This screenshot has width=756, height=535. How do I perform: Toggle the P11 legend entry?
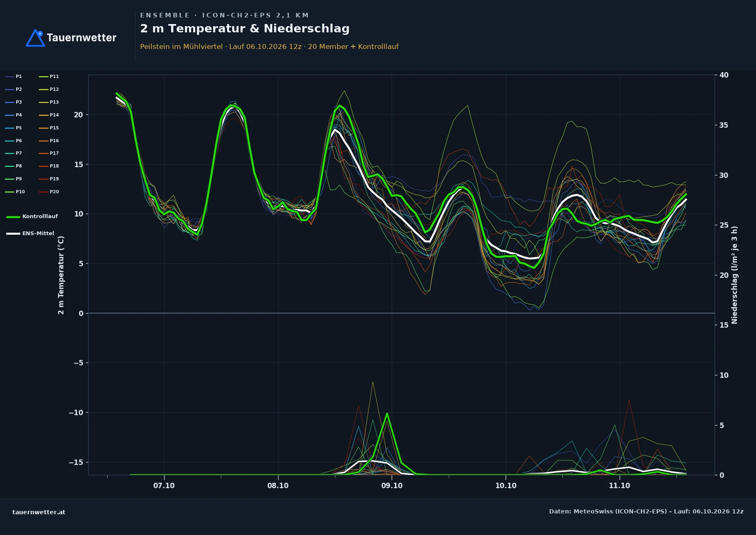tap(49, 76)
